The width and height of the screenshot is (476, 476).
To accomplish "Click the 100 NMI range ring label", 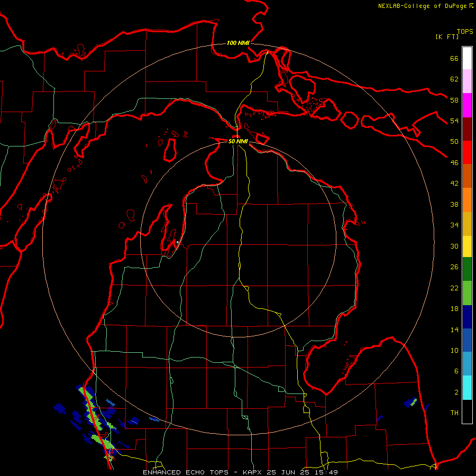I will coord(238,43).
